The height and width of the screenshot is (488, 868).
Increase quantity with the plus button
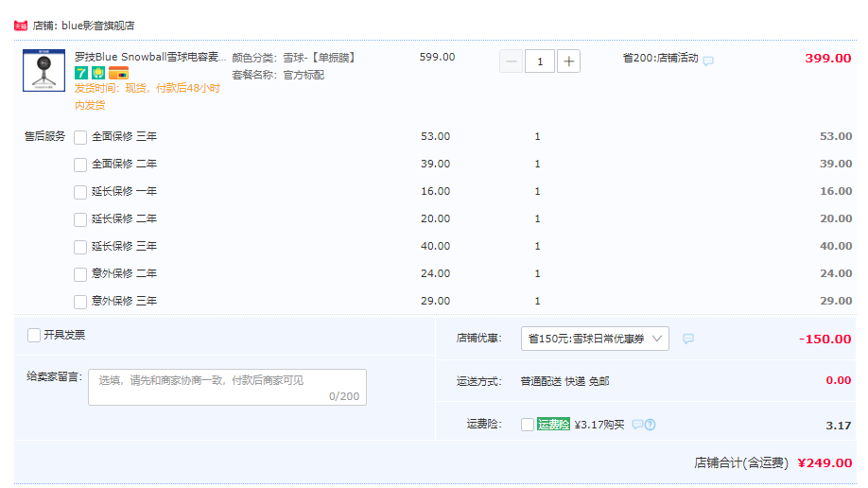click(x=568, y=61)
